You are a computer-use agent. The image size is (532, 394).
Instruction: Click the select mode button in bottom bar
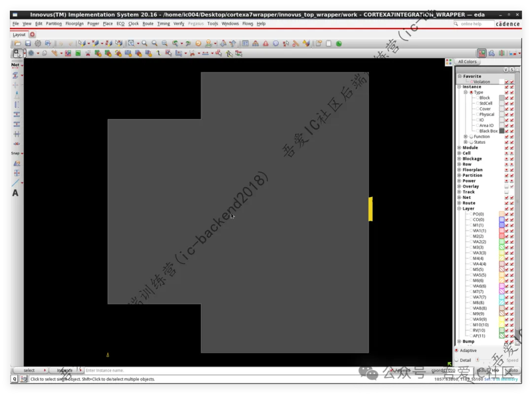(x=30, y=370)
